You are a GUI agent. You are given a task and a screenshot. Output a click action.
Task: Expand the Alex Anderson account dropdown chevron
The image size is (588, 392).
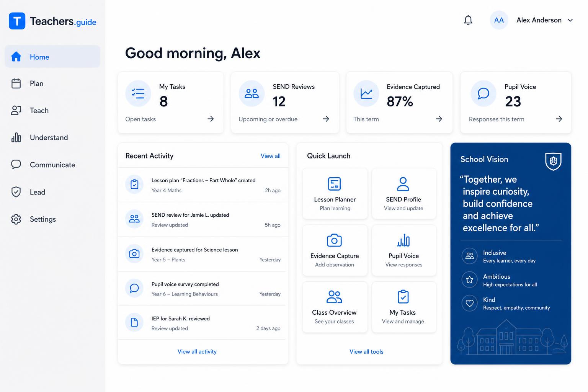coord(570,20)
